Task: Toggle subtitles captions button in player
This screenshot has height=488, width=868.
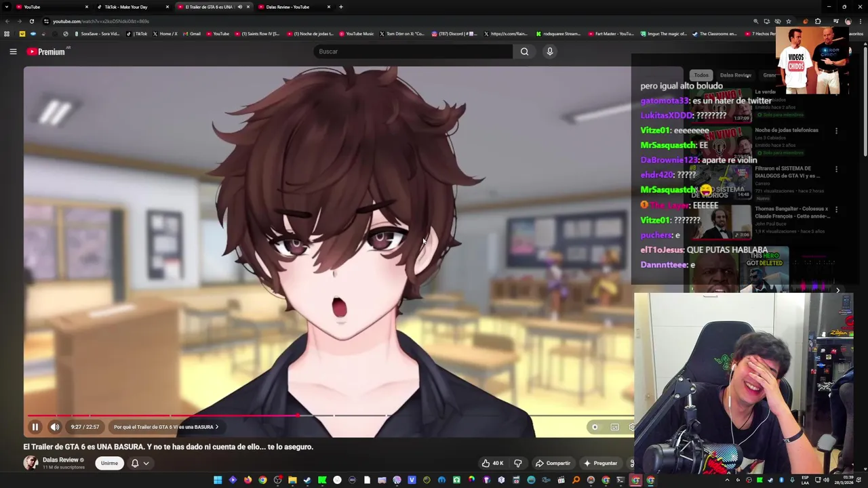Action: click(614, 427)
